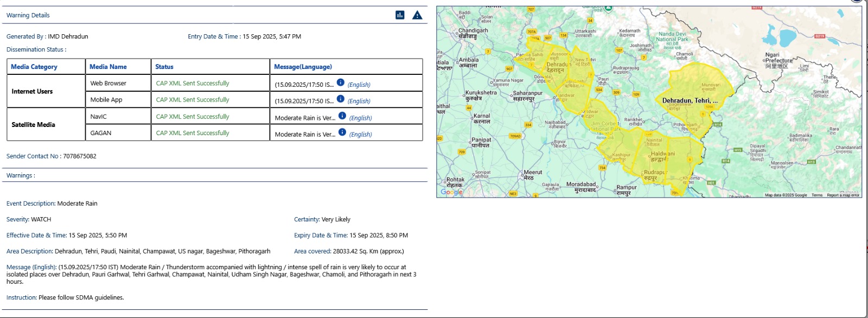Open English message link for GAGAN
Viewport: 868px width, 318px height.
[361, 134]
